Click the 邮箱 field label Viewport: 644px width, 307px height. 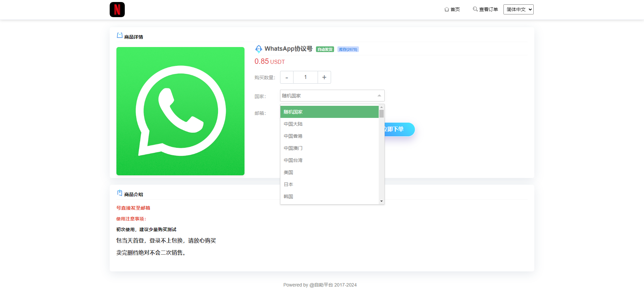[x=260, y=113]
